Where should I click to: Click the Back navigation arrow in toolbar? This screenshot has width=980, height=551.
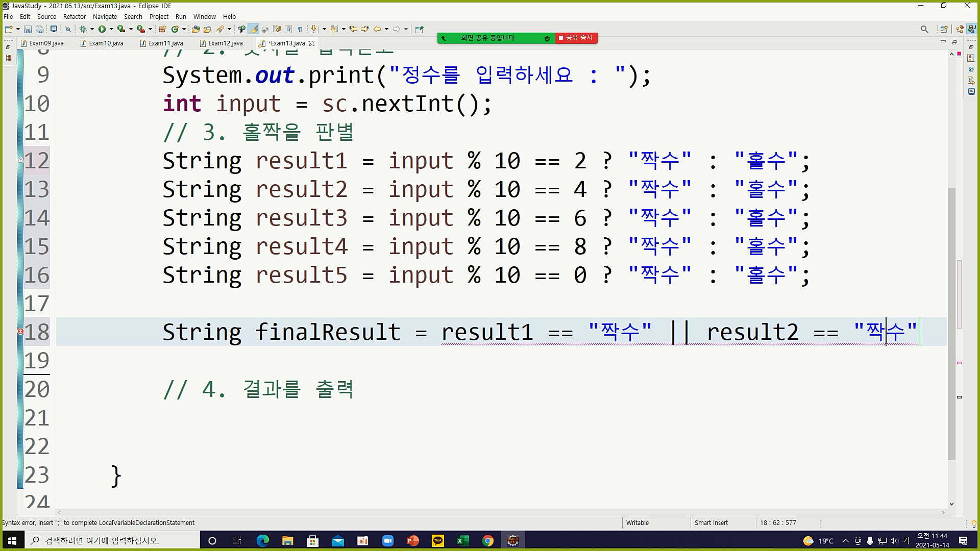tap(377, 29)
